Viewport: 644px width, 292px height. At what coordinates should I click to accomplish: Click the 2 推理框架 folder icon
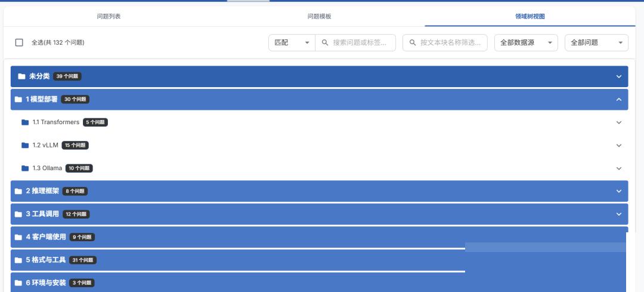coord(18,191)
